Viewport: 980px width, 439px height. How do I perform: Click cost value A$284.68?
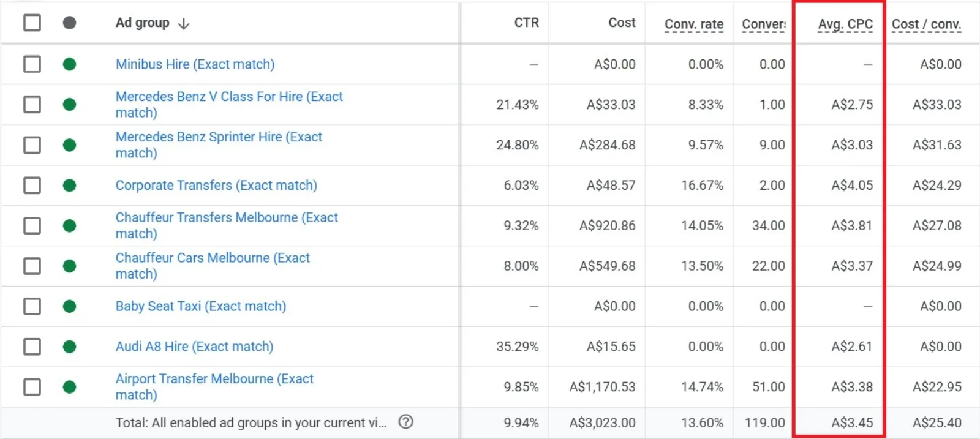[x=607, y=145]
